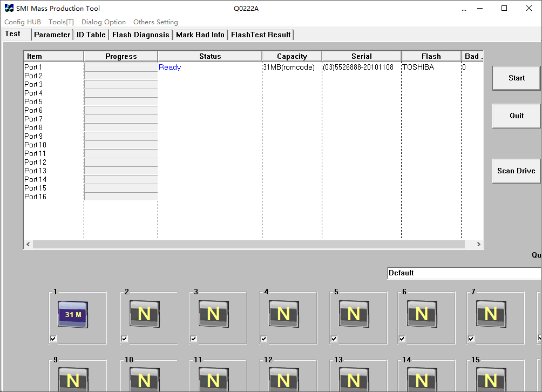
Task: Click the 31 M drive icon in slot 1
Action: [x=72, y=314]
